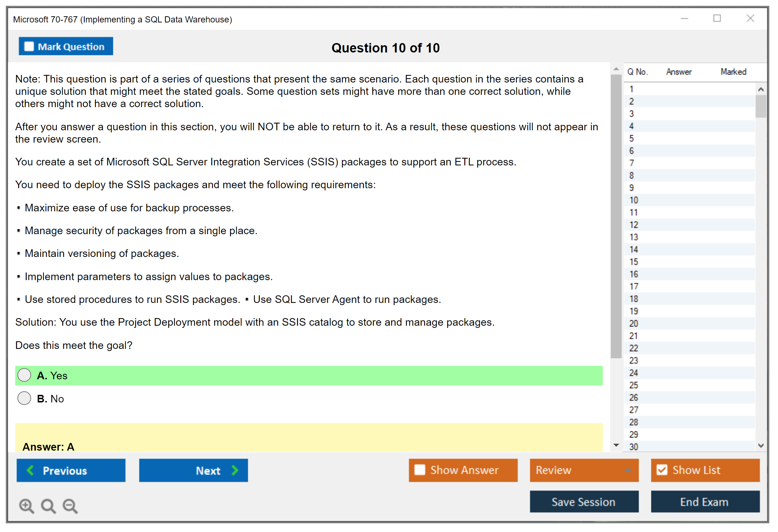
Task: Click the End Exam button
Action: [x=705, y=502]
